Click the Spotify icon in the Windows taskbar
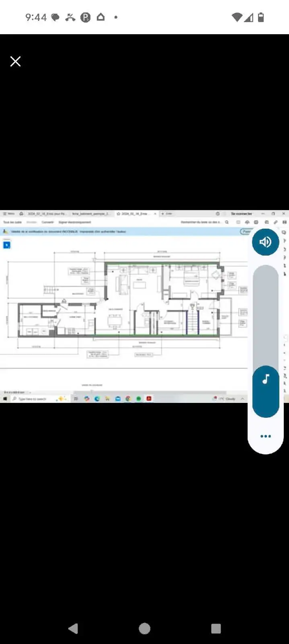 139,398
